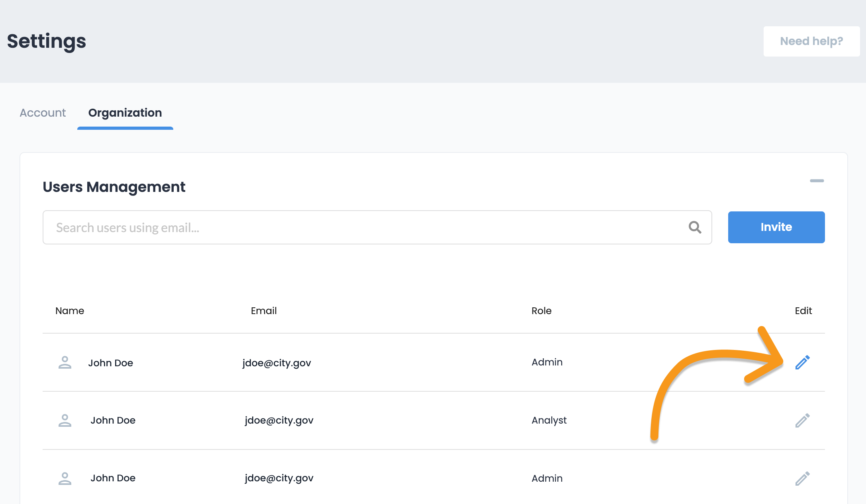
Task: Click avatar icon in third user row
Action: coord(65,479)
